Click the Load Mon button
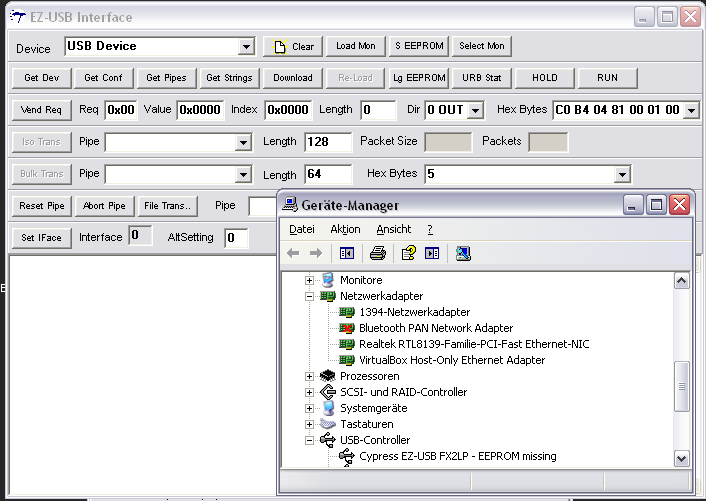Viewport: 706px width, 501px height. pos(356,46)
